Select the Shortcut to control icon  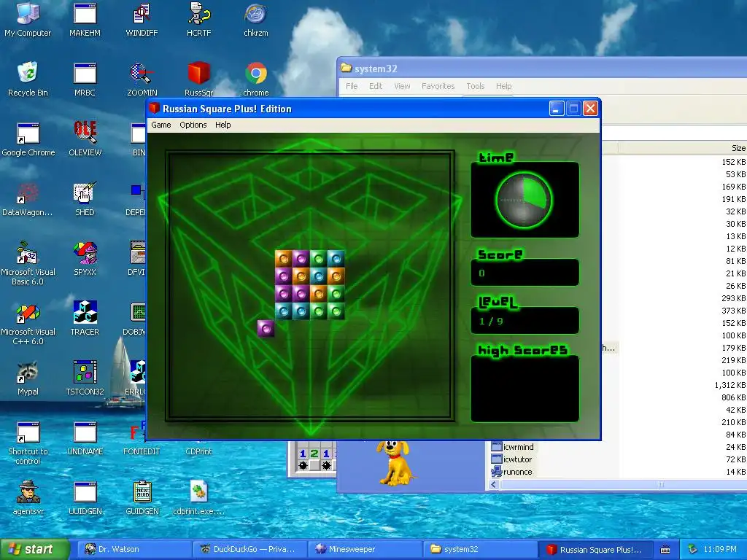pyautogui.click(x=28, y=443)
